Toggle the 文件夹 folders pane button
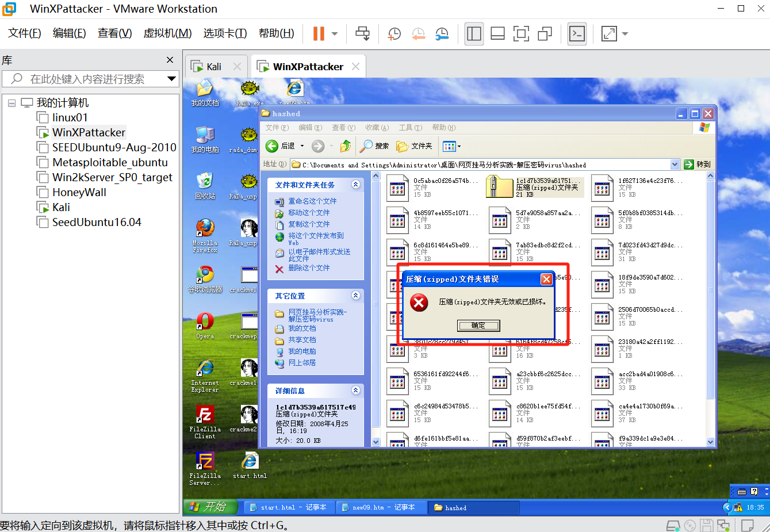 coord(415,146)
